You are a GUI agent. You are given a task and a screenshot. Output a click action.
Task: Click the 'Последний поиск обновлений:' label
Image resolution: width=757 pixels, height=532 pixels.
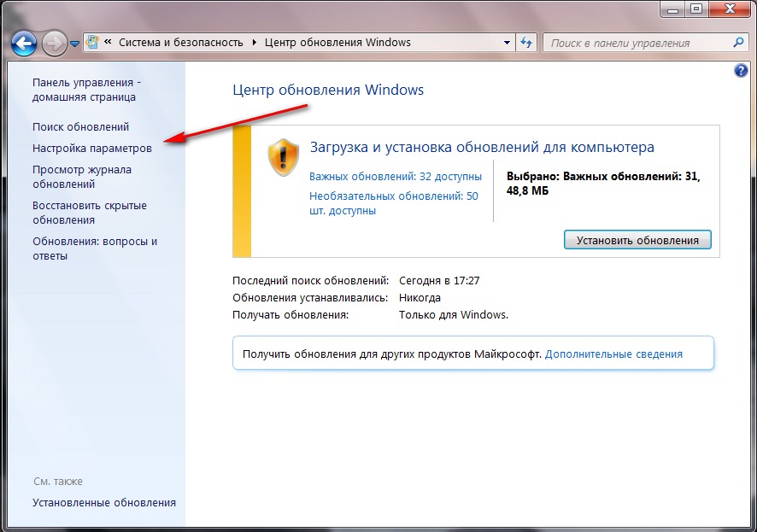coord(310,280)
